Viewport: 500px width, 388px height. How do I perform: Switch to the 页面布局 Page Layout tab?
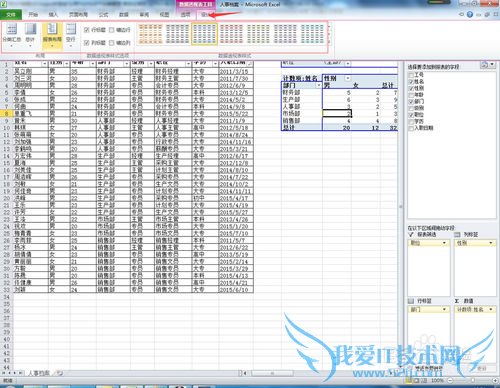[78, 15]
